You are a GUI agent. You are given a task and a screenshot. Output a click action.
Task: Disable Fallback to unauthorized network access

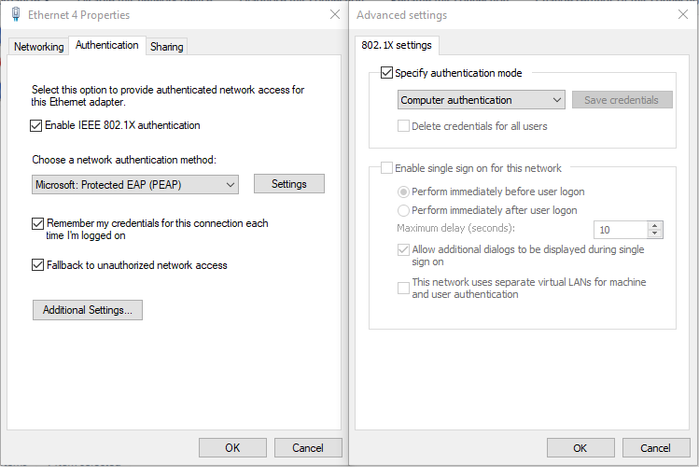click(x=38, y=265)
